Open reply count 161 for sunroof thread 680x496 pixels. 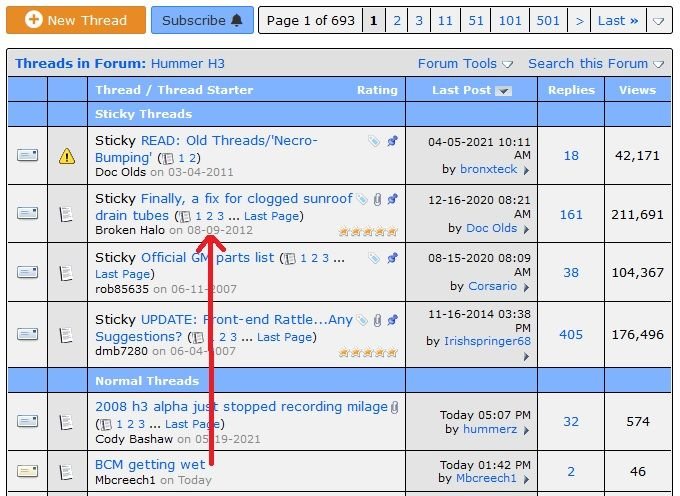[x=571, y=215]
